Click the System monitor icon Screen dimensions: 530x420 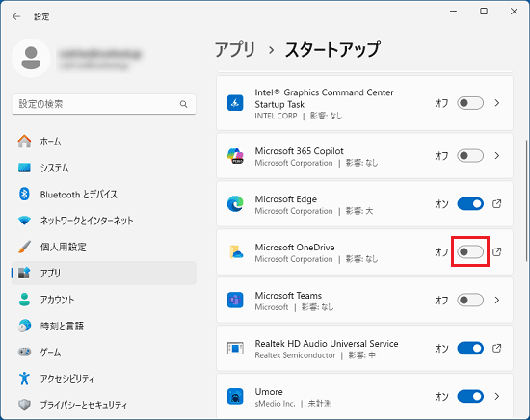point(24,168)
